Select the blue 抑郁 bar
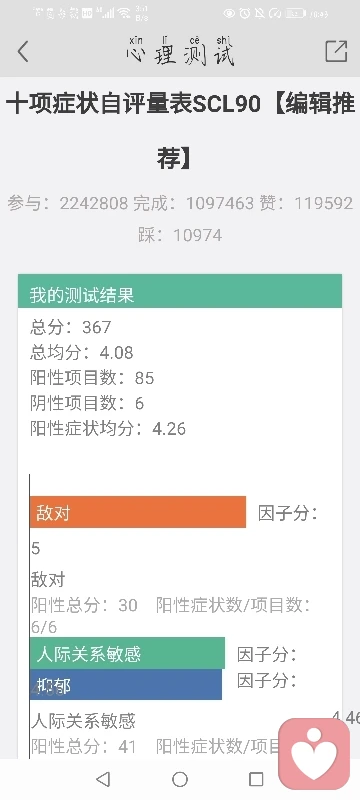Viewport: 360px width, 800px height. click(126, 685)
